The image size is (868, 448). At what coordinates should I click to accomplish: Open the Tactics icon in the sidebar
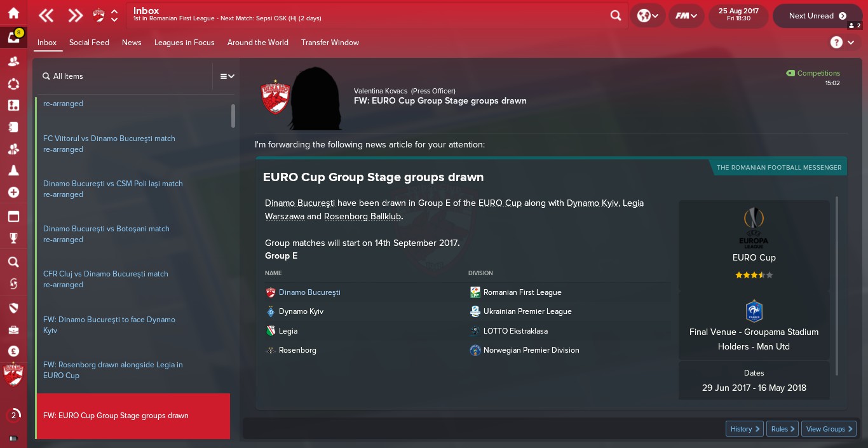(13, 105)
